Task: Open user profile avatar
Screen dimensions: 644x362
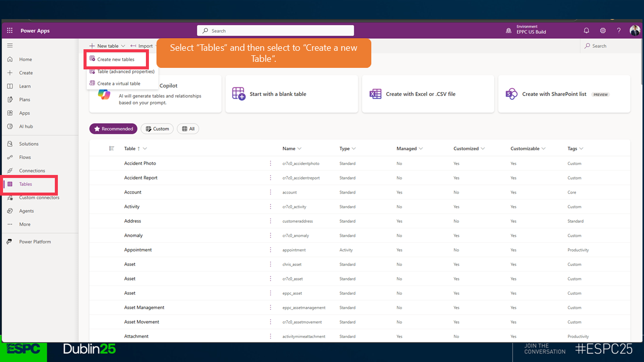Action: click(634, 31)
